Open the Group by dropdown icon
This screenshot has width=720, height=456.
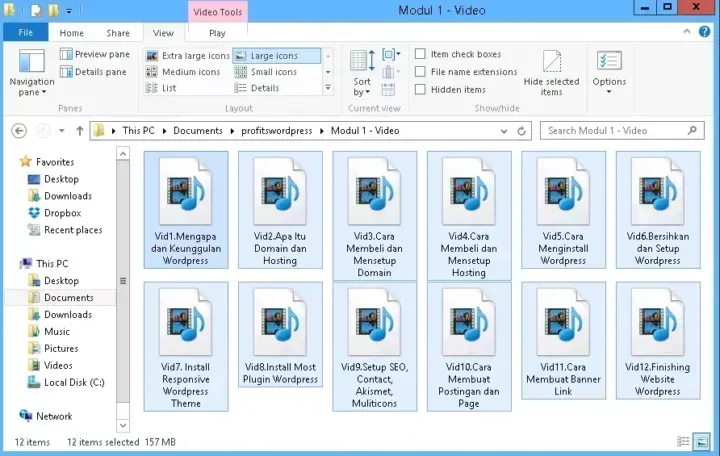point(391,55)
